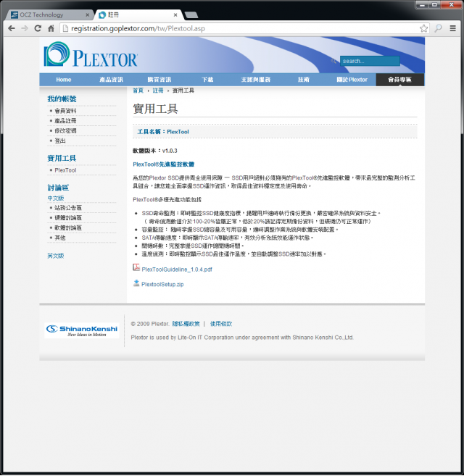Click the 軟體版本 v1.0.3 text
464x476 pixels.
155,151
